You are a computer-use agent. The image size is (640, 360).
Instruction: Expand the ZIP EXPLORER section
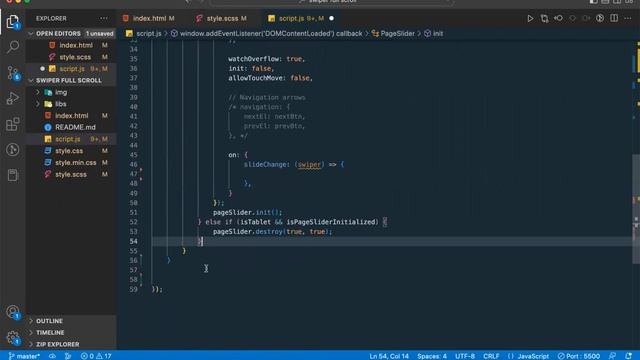pos(72,344)
